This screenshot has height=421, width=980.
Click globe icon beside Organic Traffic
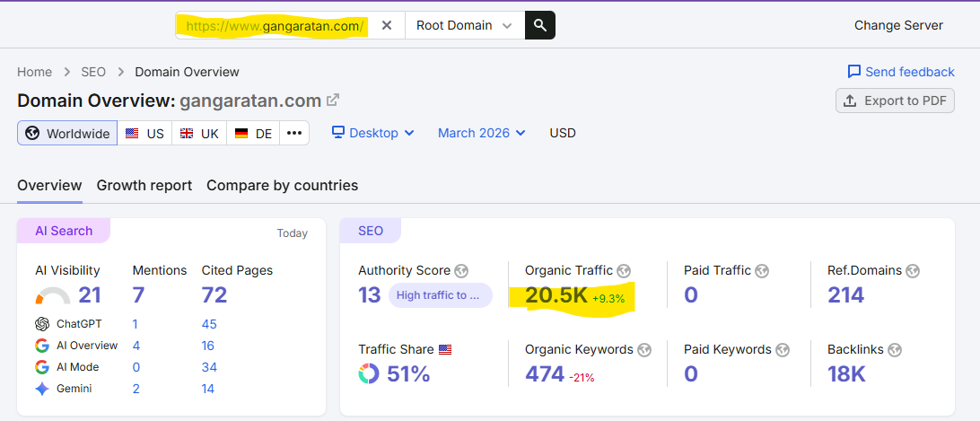tap(624, 271)
